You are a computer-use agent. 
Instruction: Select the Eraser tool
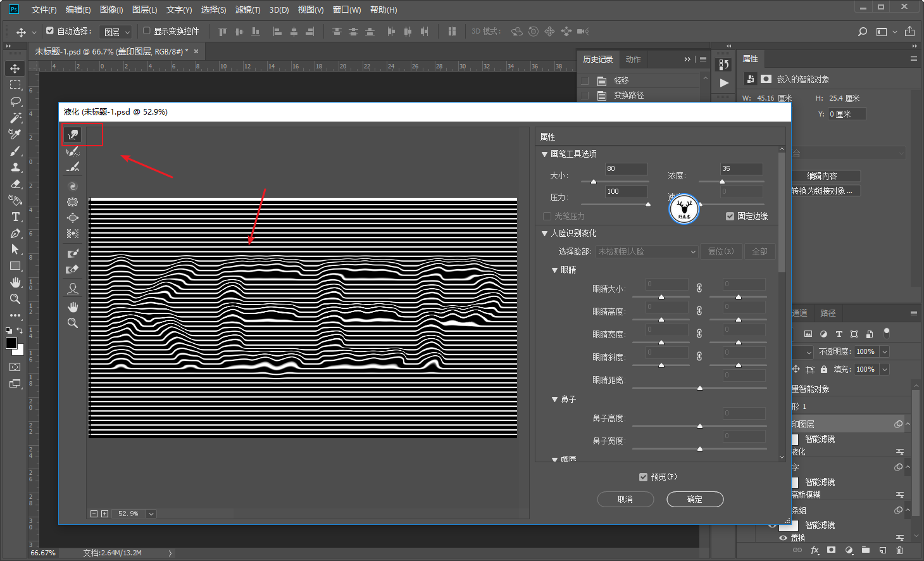(x=15, y=184)
